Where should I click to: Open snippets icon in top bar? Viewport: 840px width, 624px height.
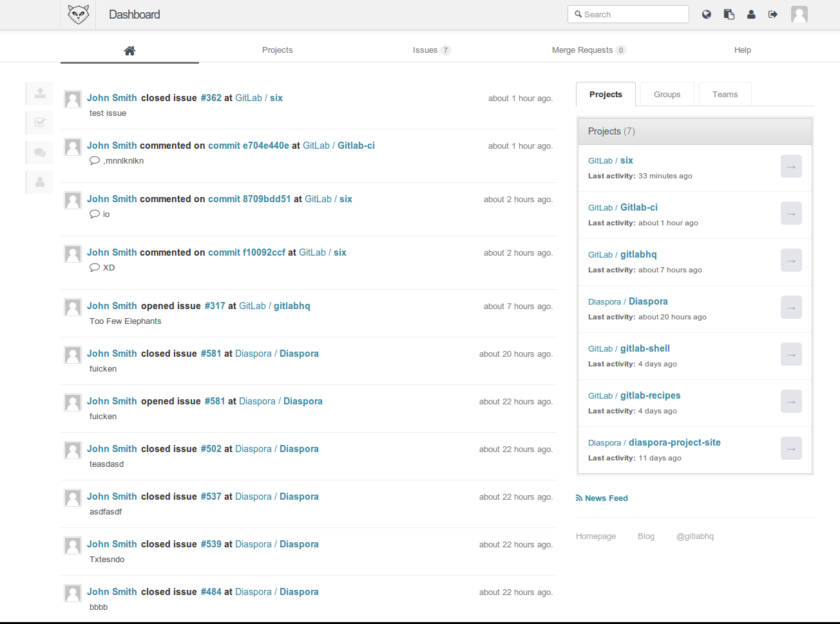point(729,14)
